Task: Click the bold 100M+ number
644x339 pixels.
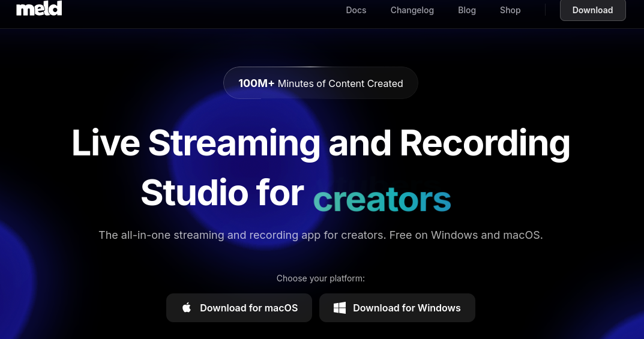Action: (256, 83)
